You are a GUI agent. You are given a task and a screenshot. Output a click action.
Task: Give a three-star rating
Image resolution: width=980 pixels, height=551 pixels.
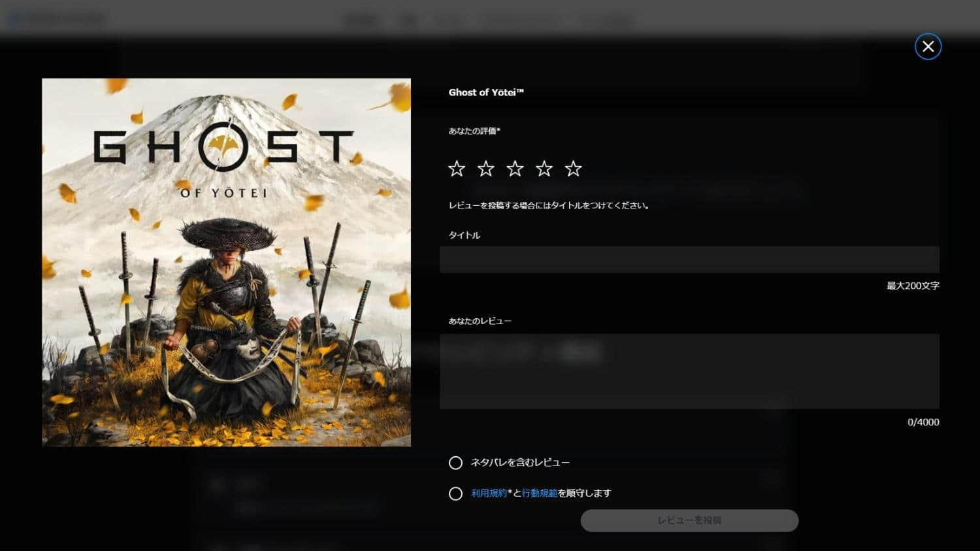click(515, 169)
